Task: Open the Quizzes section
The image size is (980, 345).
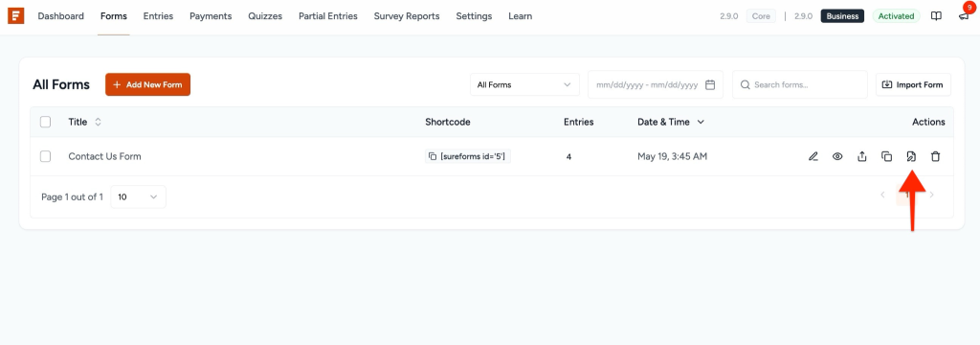Action: tap(265, 16)
